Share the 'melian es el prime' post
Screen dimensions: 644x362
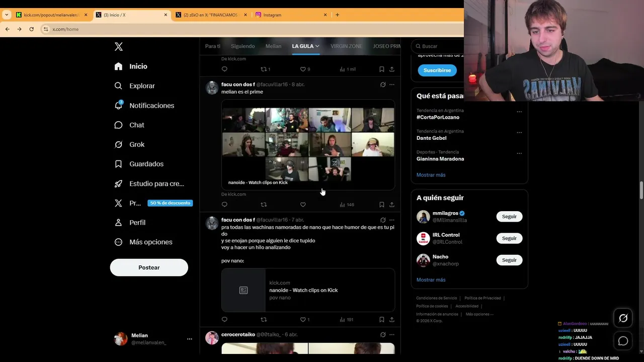[x=392, y=205]
